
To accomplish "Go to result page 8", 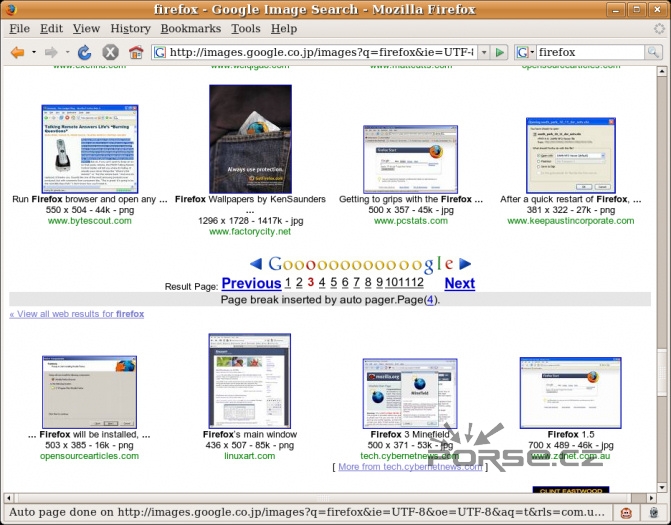I will [x=368, y=282].
